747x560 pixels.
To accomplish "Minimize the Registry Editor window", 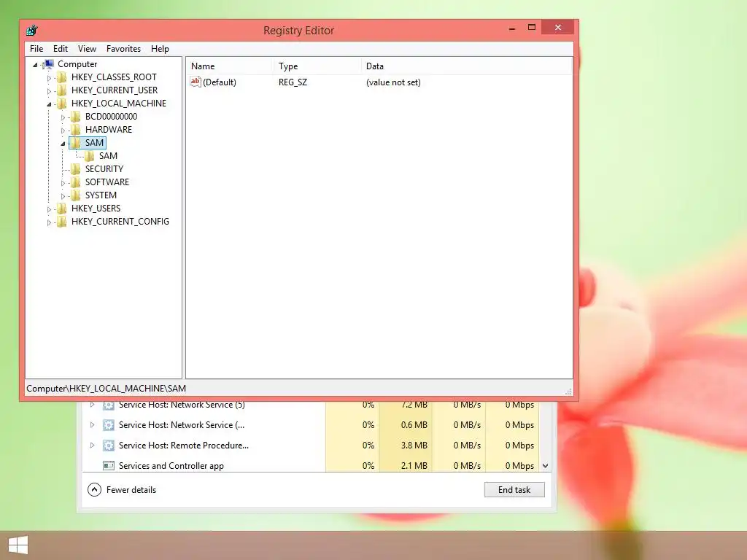I will point(512,28).
